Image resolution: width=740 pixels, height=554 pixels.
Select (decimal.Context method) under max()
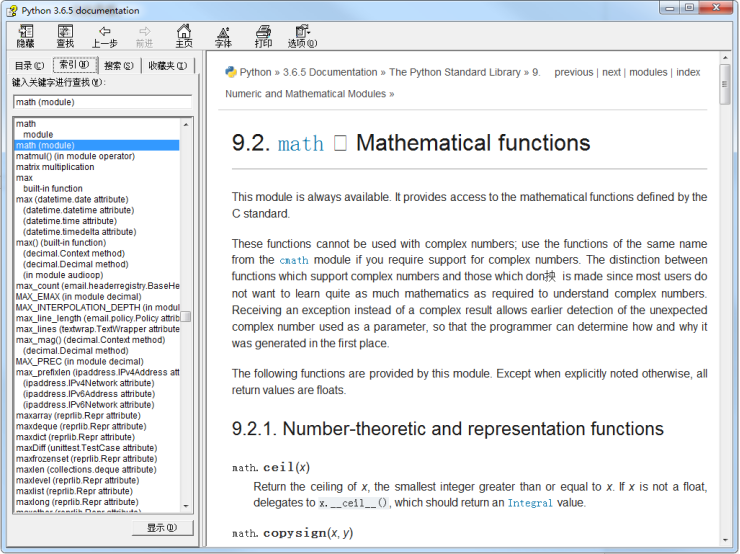(74, 253)
